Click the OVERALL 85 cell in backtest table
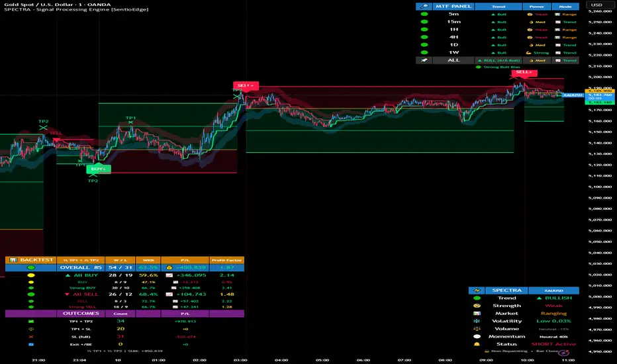This screenshot has width=617, height=364. point(81,267)
